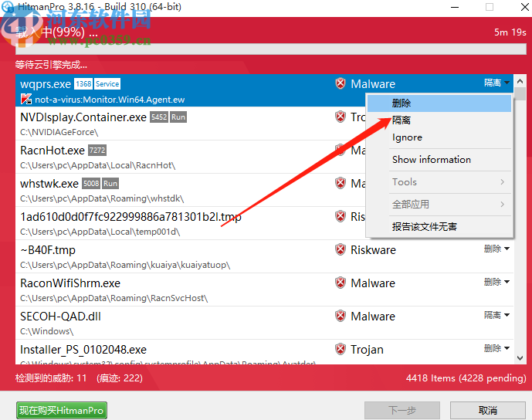Expand the 全部应用 submenu

click(439, 205)
